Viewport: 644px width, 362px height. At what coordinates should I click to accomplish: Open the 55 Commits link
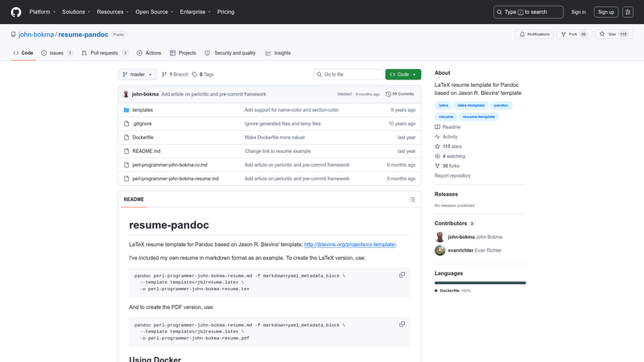[399, 94]
